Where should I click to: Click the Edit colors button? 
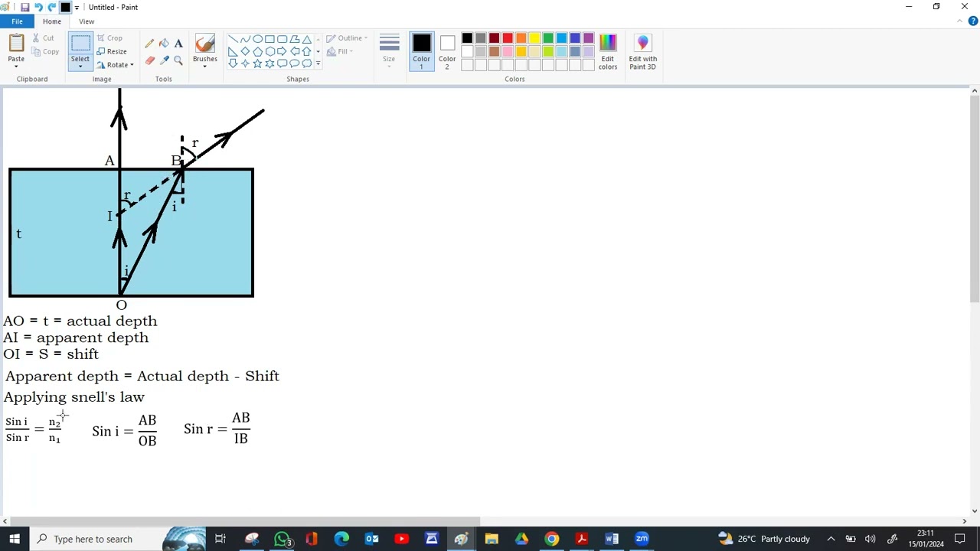[x=608, y=52]
